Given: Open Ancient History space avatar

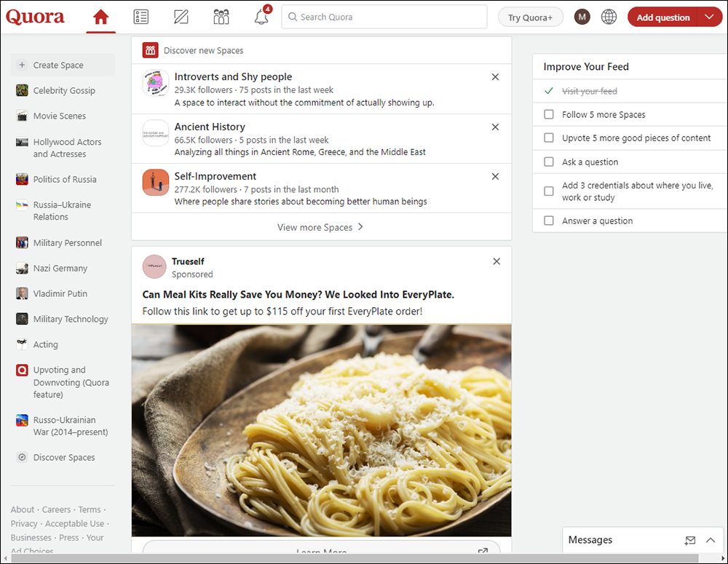Looking at the screenshot, I should [x=156, y=132].
